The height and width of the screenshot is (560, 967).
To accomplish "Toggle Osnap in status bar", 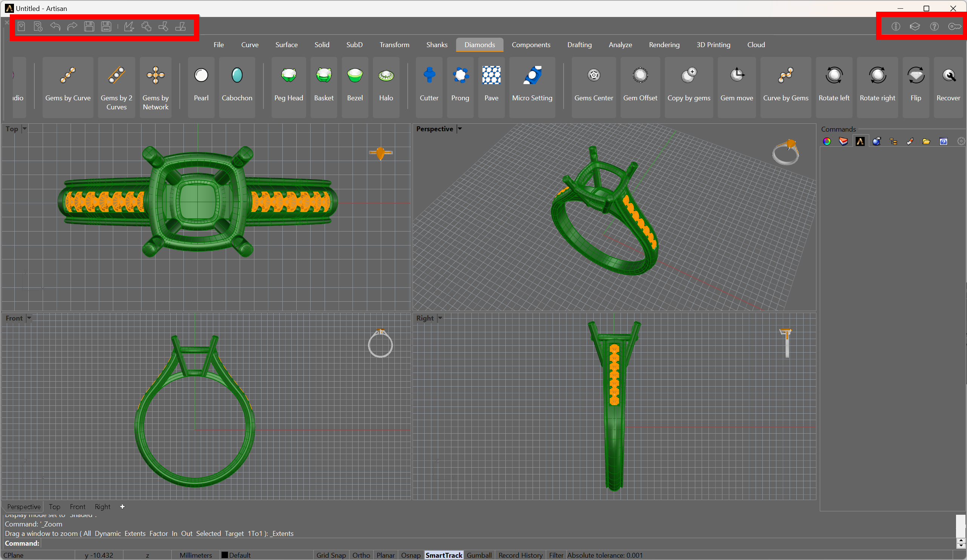I will (x=411, y=555).
